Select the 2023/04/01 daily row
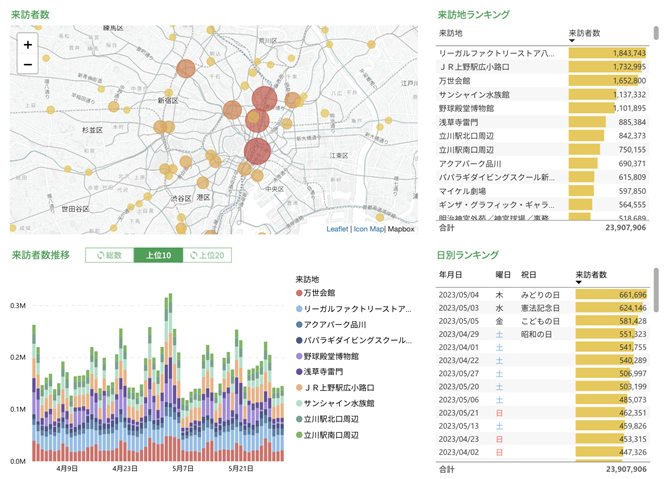Image resolution: width=665 pixels, height=479 pixels. pos(542,347)
